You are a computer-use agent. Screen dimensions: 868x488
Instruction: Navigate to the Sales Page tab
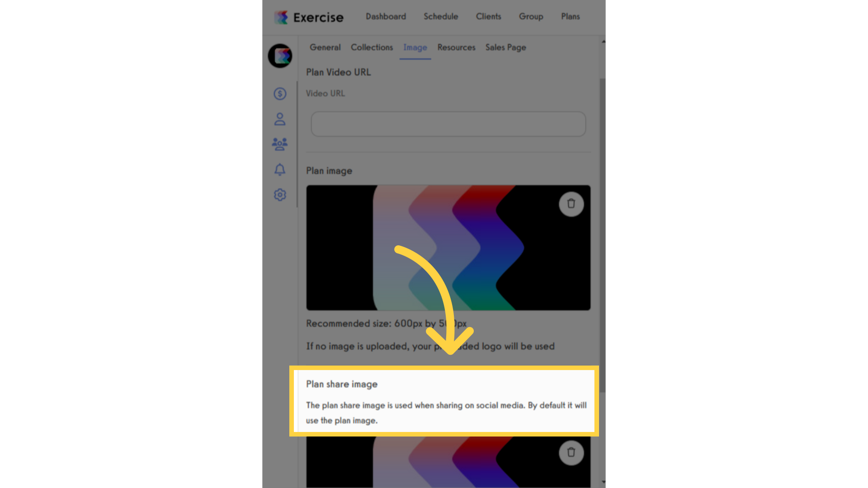(505, 47)
